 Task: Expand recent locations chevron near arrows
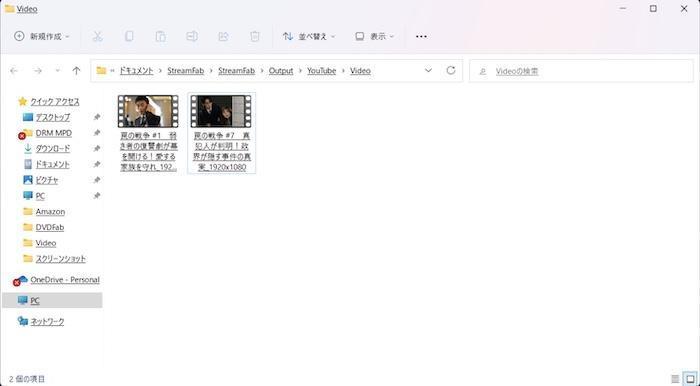pos(58,71)
